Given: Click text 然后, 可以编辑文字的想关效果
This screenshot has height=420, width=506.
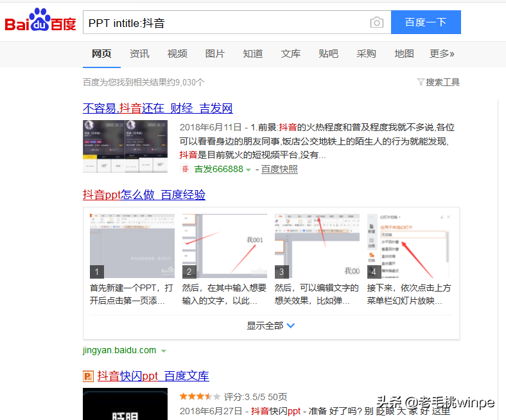Looking at the screenshot, I should [317, 294].
